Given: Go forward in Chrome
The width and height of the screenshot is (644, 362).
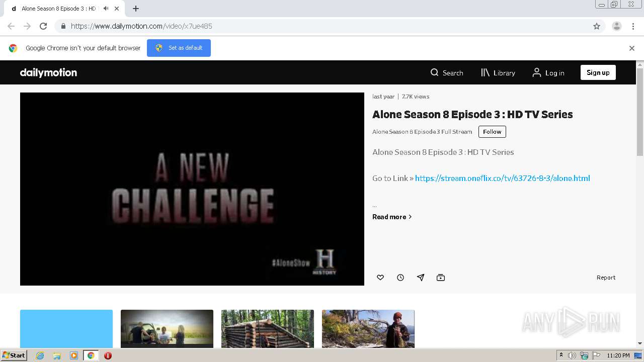Looking at the screenshot, I should 27,26.
